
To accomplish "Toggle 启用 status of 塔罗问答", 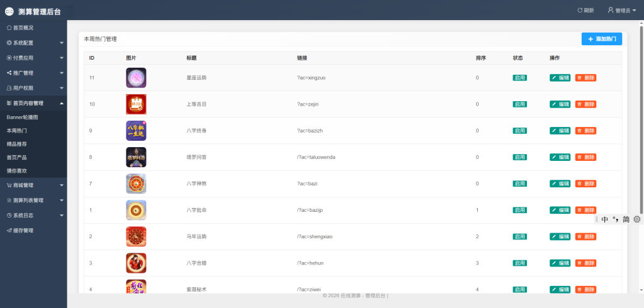I will tap(519, 157).
